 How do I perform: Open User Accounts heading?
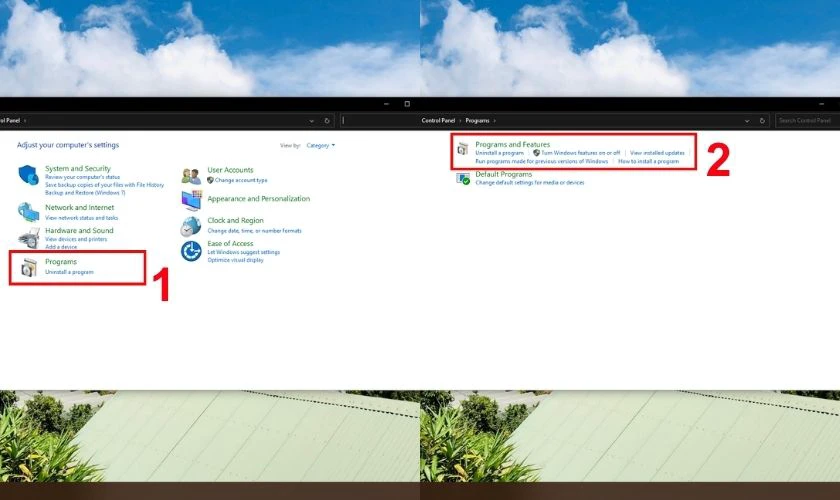tap(230, 170)
